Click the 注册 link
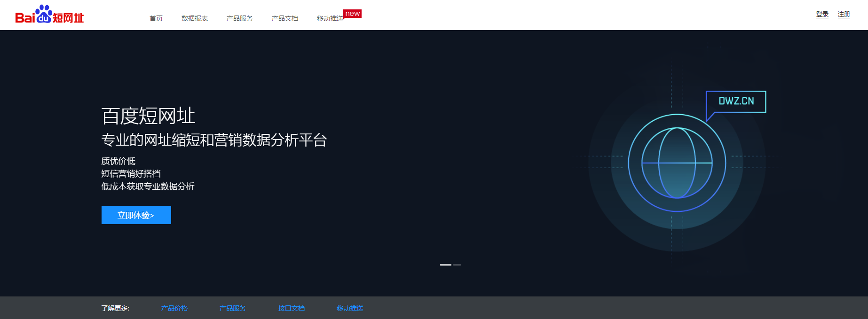 coord(844,15)
